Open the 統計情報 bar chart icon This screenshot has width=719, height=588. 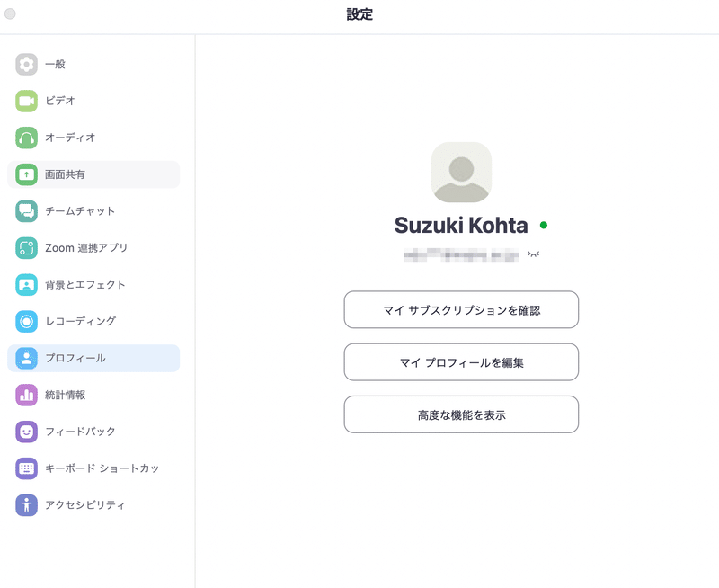(27, 395)
